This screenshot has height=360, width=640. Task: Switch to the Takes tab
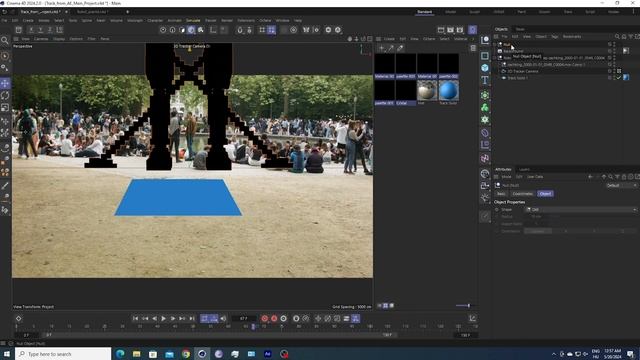(x=520, y=29)
